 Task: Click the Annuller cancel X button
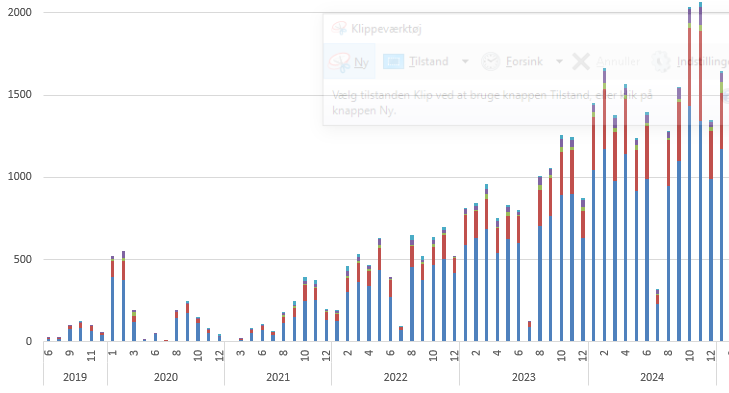coord(606,61)
